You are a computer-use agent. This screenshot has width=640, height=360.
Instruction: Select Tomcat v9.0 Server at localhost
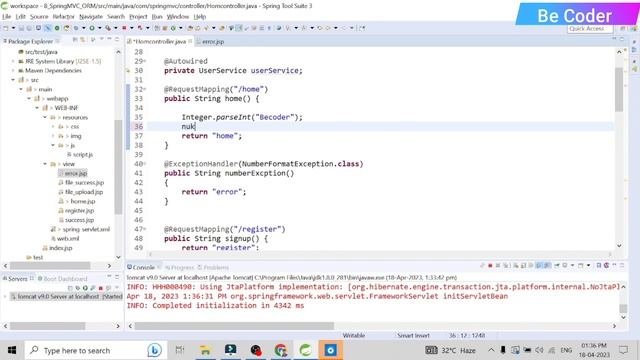(66, 297)
